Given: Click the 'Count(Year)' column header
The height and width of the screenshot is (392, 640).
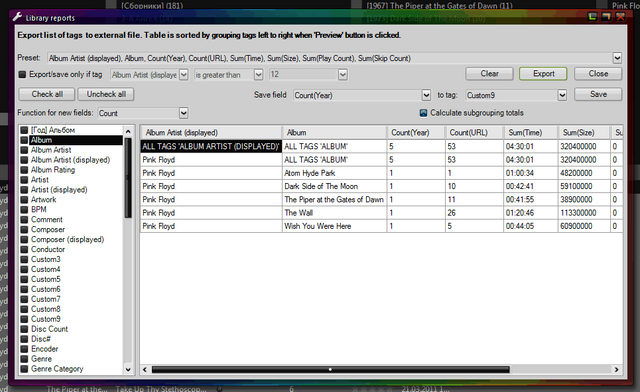Looking at the screenshot, I should [x=416, y=133].
